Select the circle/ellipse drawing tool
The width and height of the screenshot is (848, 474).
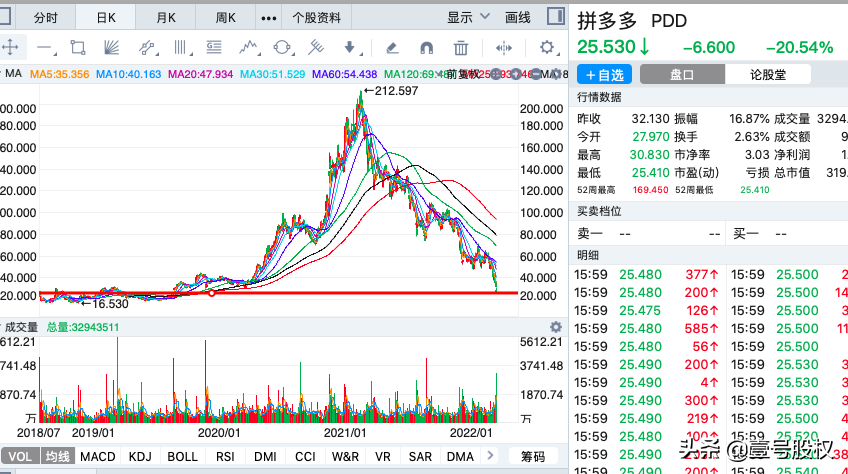[283, 48]
